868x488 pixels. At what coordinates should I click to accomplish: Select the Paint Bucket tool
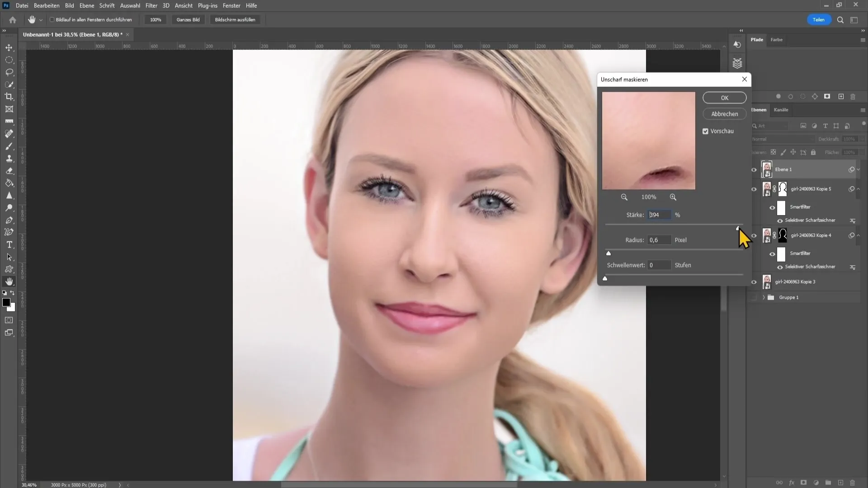(x=9, y=183)
